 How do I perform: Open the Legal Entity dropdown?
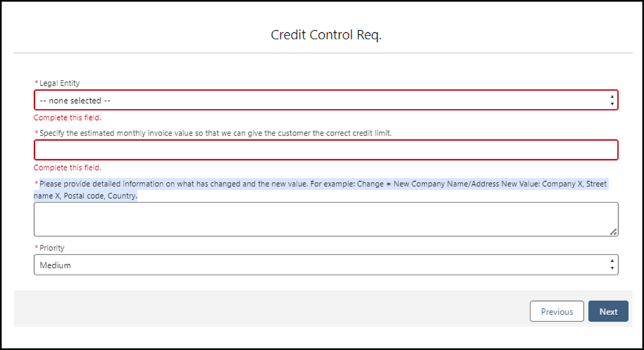(x=326, y=101)
